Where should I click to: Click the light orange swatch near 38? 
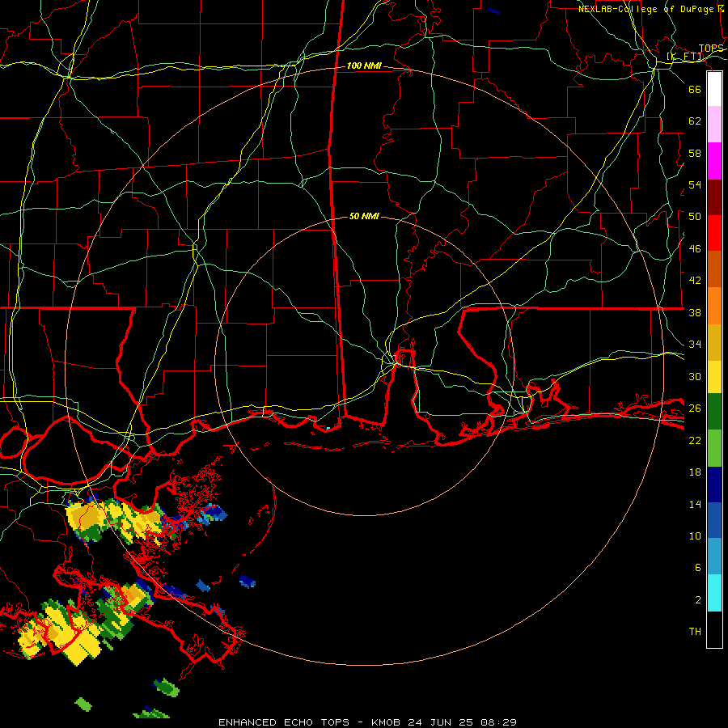[714, 306]
